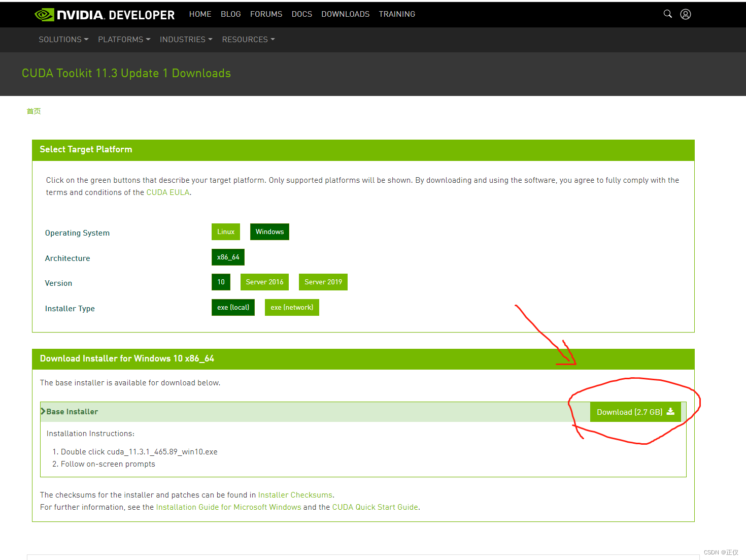
Task: Expand the RESOURCES dropdown menu
Action: pyautogui.click(x=248, y=40)
